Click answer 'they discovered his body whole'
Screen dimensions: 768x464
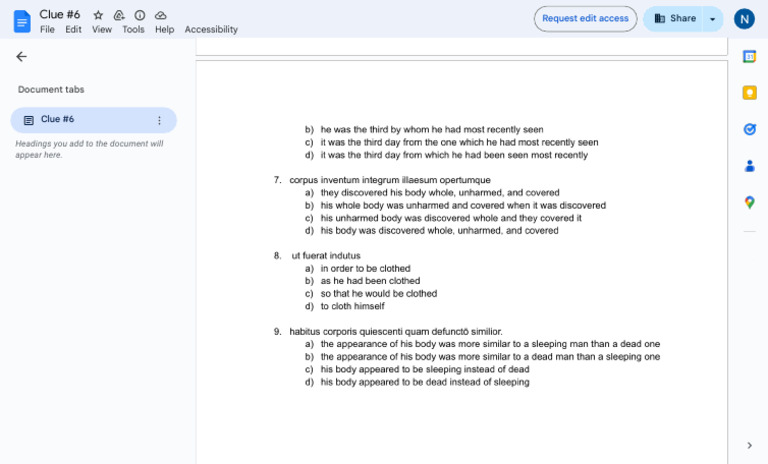440,193
